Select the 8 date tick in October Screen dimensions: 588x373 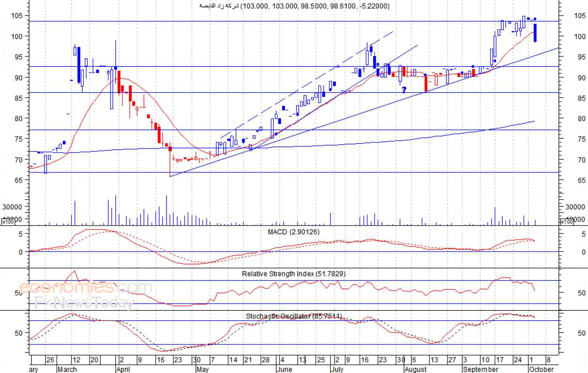[x=548, y=360]
